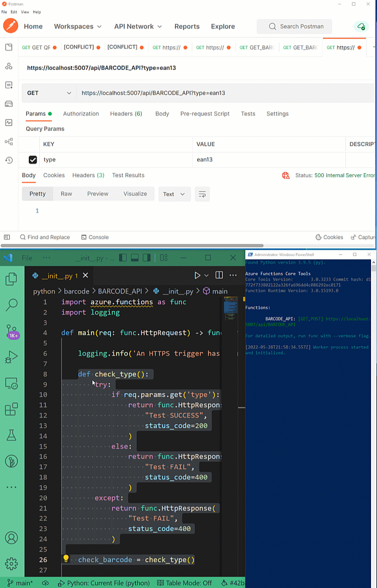Open VS Code Source Control icon
The image size is (377, 588).
tap(11, 332)
